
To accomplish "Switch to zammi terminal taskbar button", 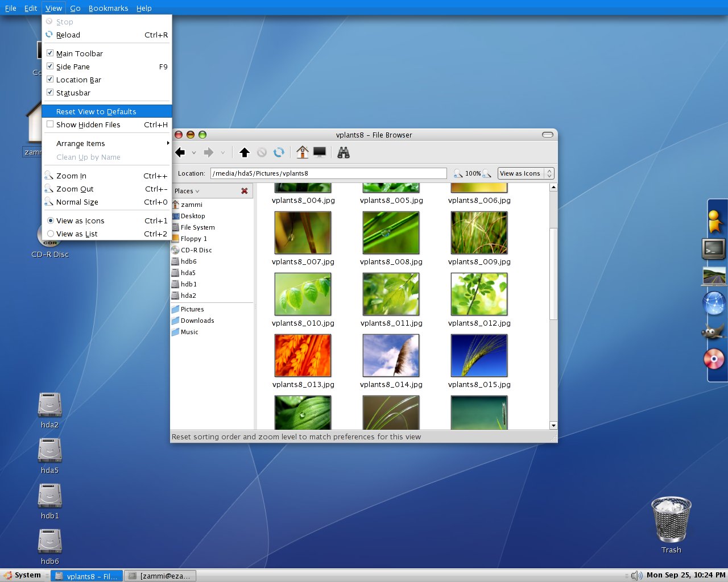I will [160, 576].
